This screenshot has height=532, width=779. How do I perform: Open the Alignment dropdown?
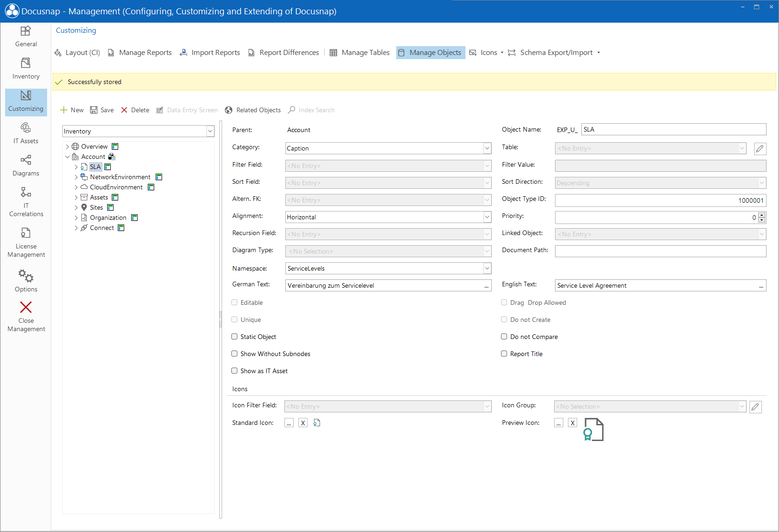pos(487,217)
